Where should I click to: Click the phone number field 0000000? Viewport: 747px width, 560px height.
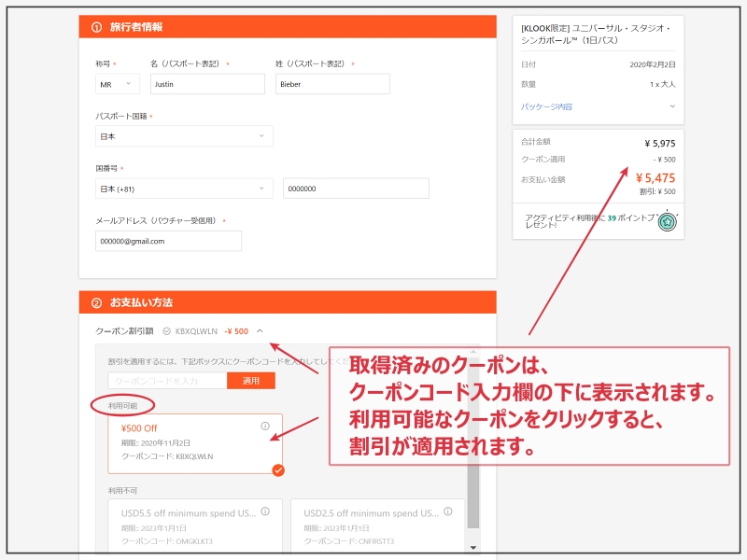click(356, 189)
